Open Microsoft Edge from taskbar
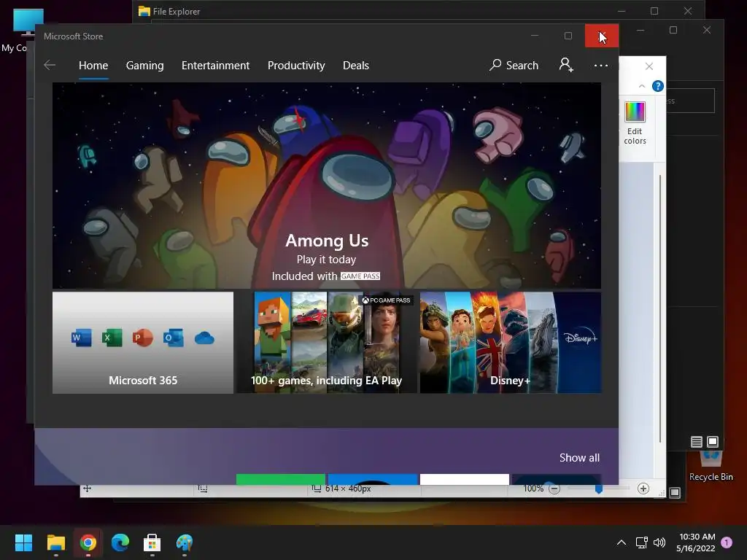This screenshot has width=747, height=560. point(120,542)
